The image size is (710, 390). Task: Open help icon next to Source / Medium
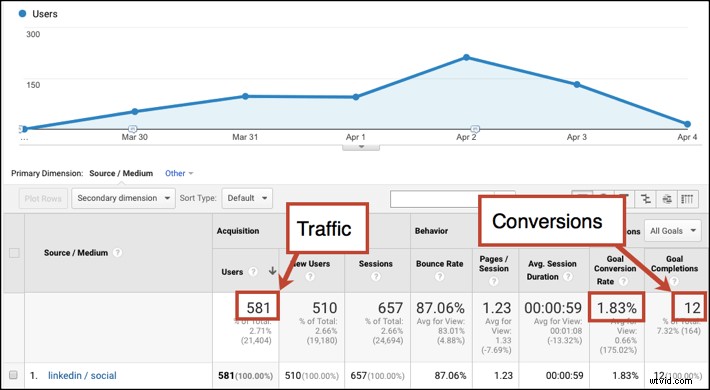click(x=117, y=253)
